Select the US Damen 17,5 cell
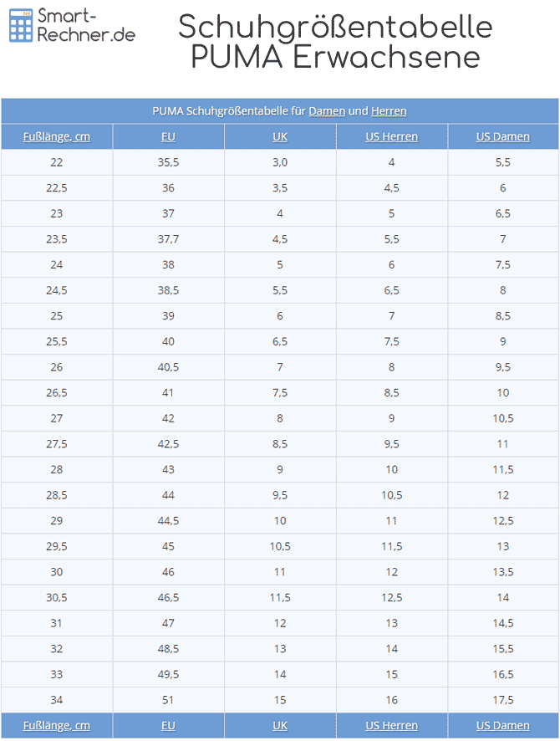Screen dimensions: 560x741 point(502,699)
